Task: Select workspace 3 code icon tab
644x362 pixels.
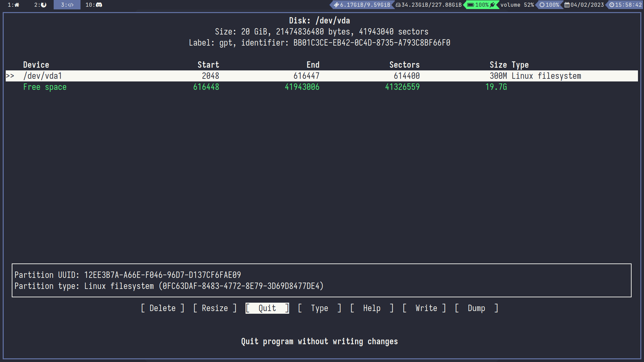Action: pyautogui.click(x=67, y=5)
